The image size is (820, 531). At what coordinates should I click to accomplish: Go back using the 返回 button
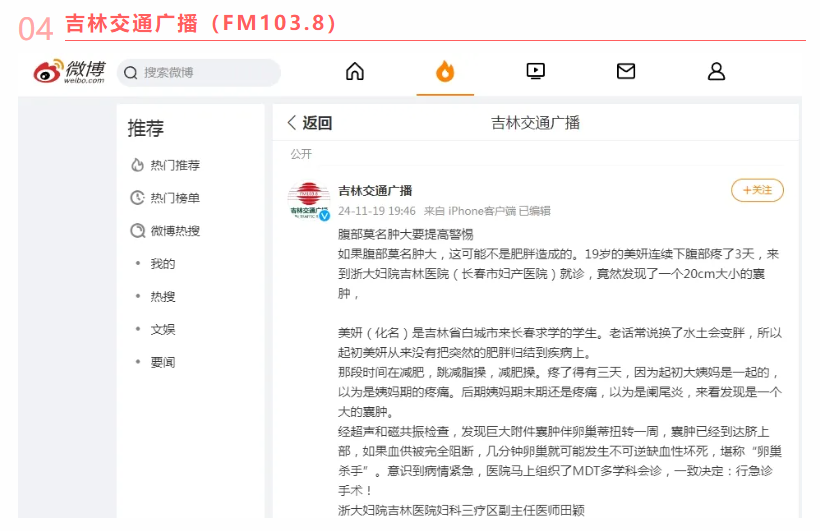(x=310, y=123)
